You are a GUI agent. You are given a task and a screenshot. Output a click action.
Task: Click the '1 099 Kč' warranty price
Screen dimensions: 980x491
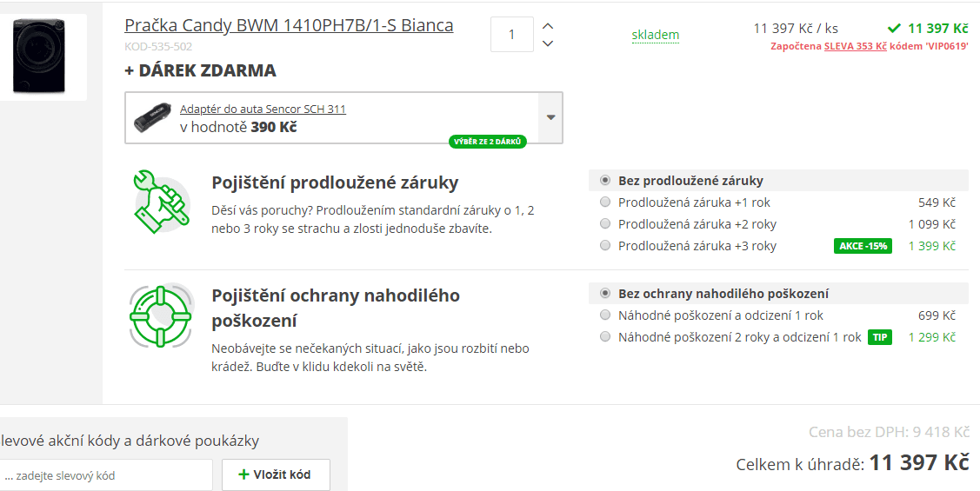tap(932, 224)
